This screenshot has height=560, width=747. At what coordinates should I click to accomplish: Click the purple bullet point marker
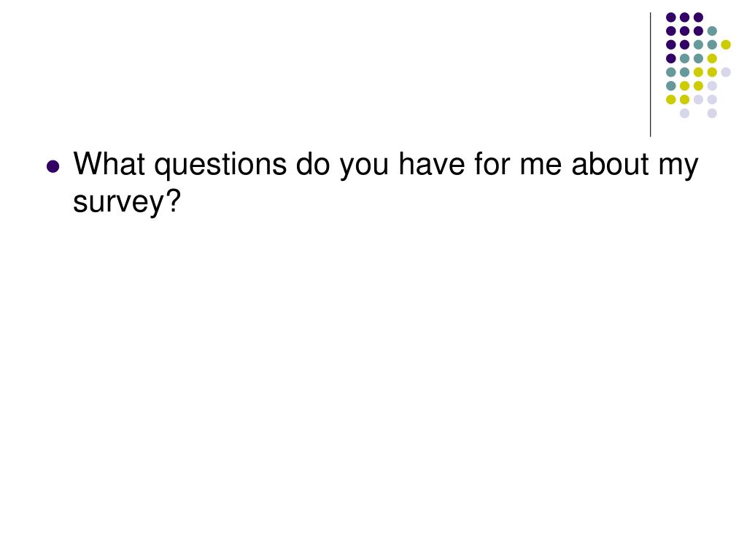tap(53, 166)
